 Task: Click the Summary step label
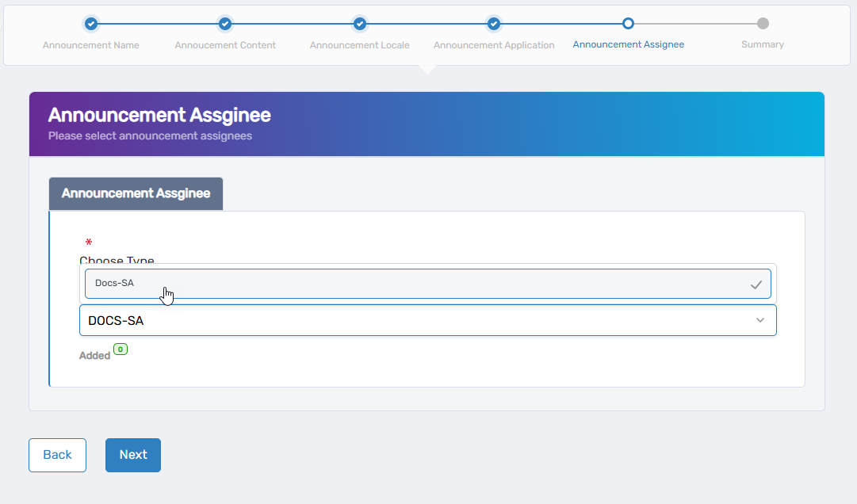(x=763, y=44)
